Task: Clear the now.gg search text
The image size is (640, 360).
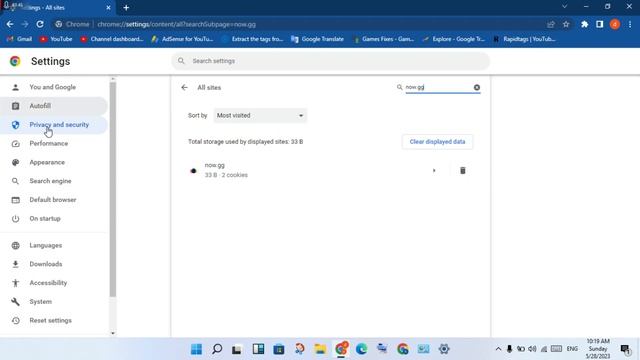Action: (477, 87)
